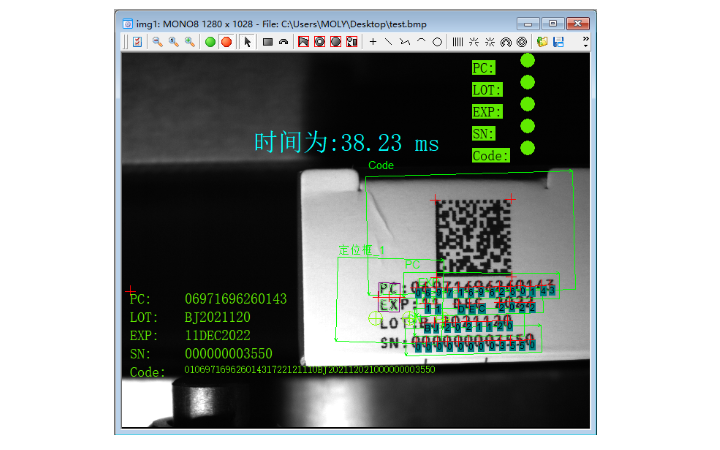Click the checklist properties icon in toolbar
The width and height of the screenshot is (720, 450).
[x=137, y=42]
